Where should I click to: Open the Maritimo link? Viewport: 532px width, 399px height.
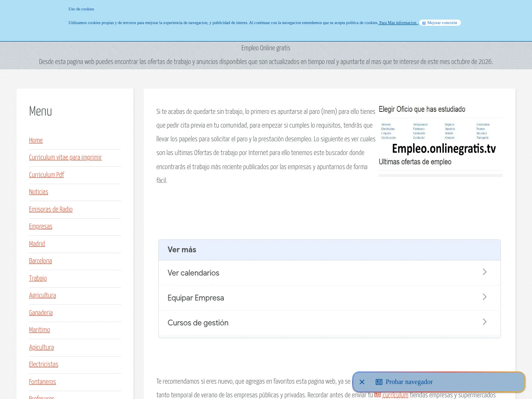(39, 330)
